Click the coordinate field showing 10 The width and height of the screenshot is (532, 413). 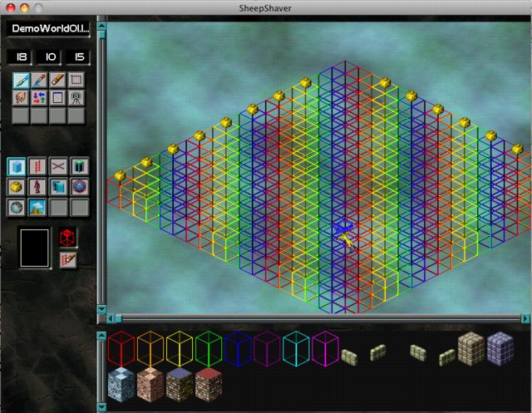(49, 57)
